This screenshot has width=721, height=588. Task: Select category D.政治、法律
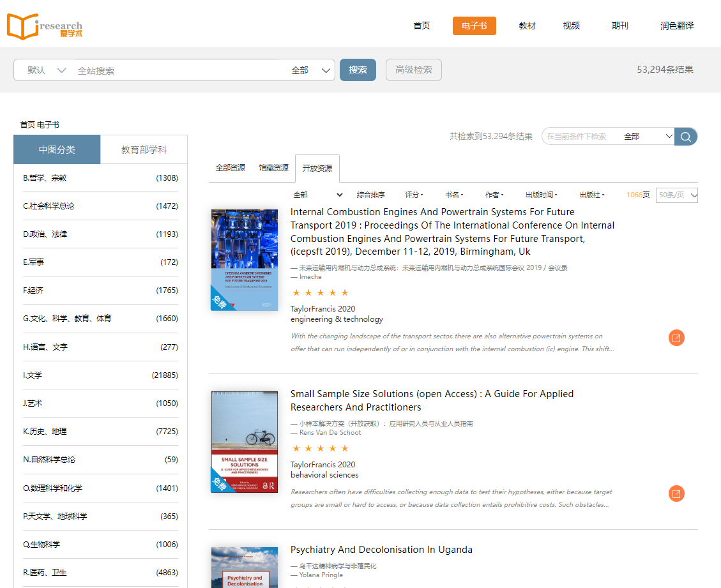(100, 234)
